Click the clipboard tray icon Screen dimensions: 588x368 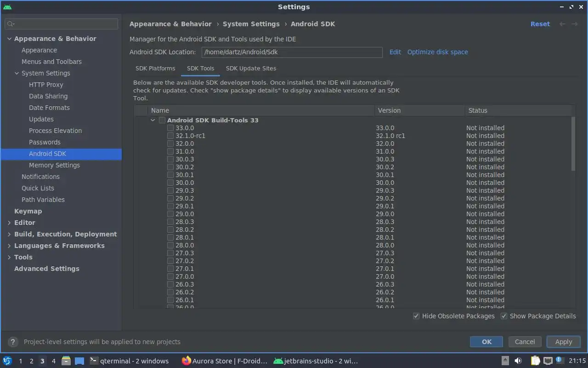point(536,361)
